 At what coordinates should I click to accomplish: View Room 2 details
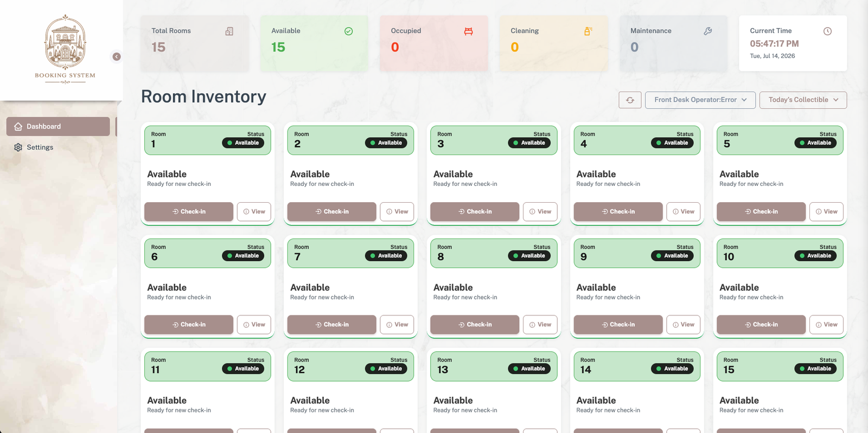point(397,211)
